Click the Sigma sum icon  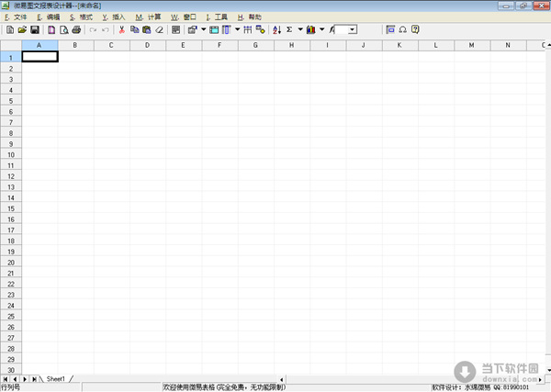coord(289,29)
